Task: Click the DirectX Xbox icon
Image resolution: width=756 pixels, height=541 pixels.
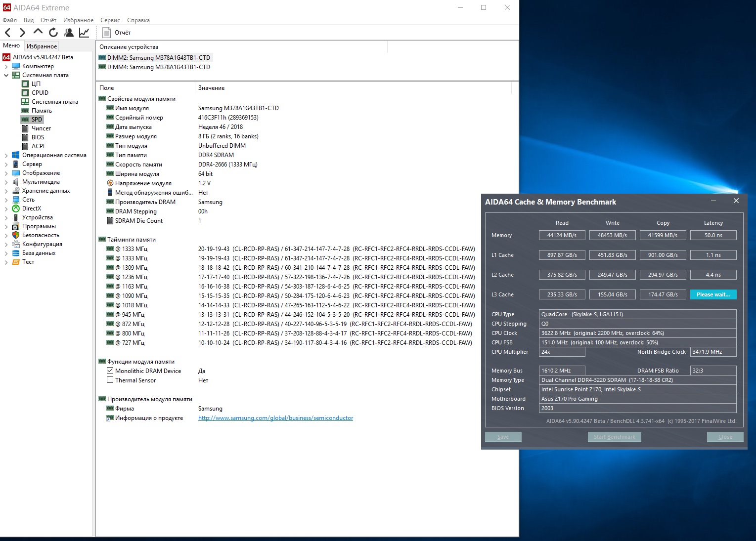Action: (x=16, y=208)
